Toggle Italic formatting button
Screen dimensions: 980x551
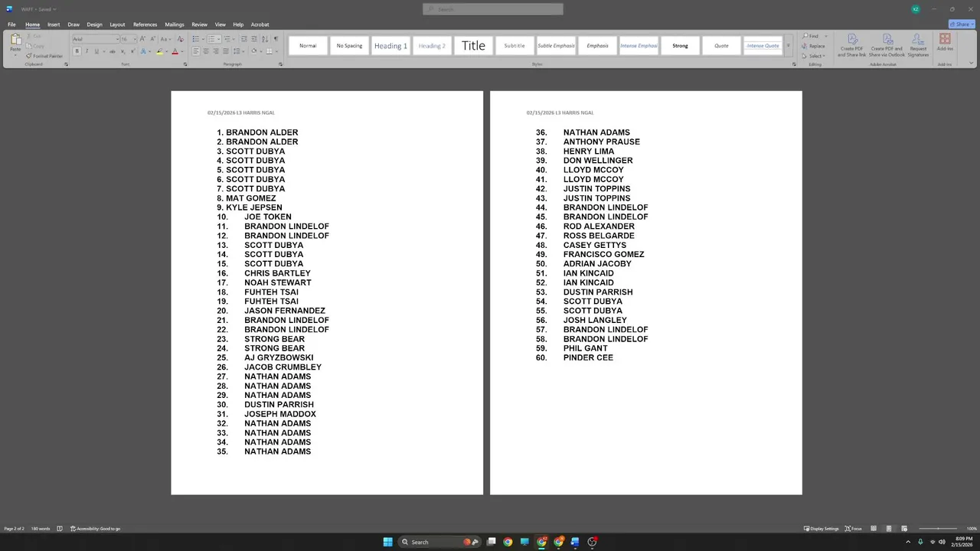click(x=87, y=51)
